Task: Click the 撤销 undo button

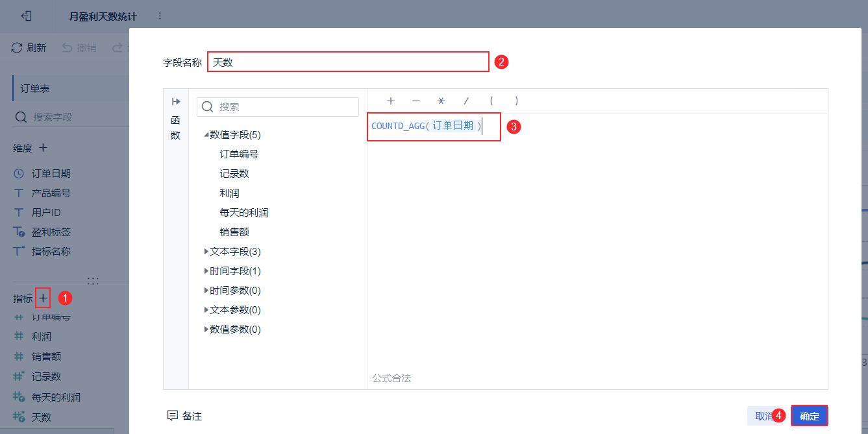Action: 79,47
